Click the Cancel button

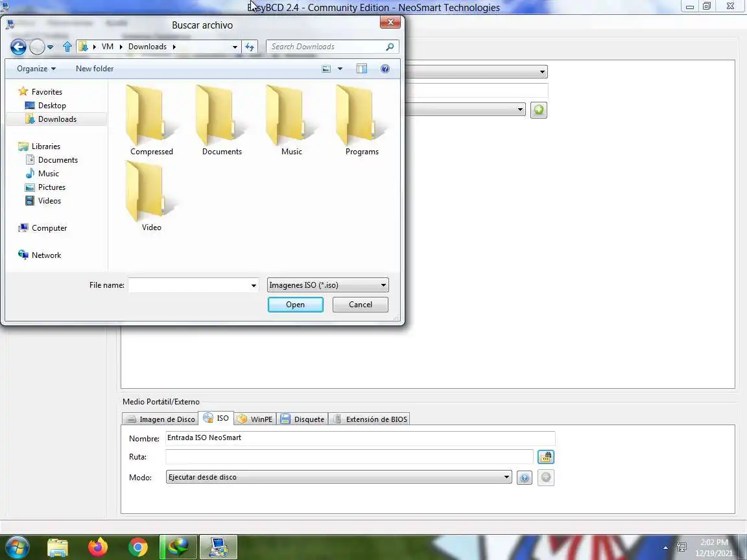point(360,305)
